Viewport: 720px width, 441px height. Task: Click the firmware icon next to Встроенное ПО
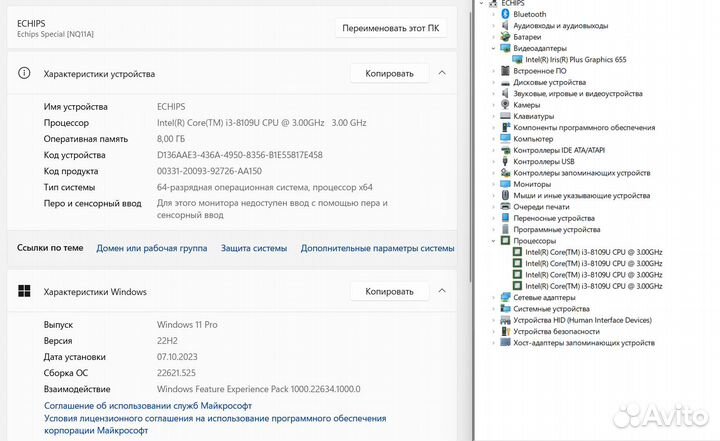point(506,71)
